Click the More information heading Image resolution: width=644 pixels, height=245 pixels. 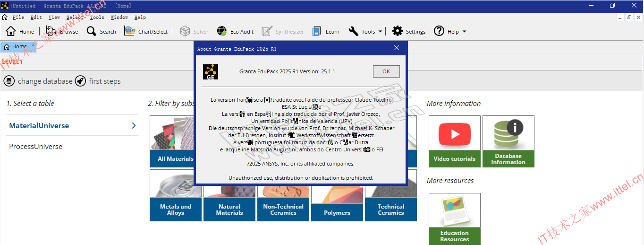point(454,103)
